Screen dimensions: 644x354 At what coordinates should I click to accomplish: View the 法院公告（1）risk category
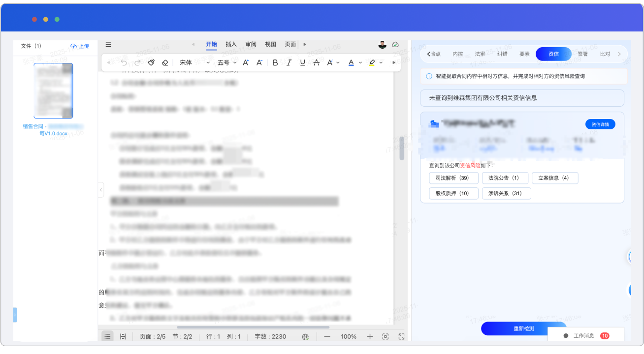click(x=505, y=178)
